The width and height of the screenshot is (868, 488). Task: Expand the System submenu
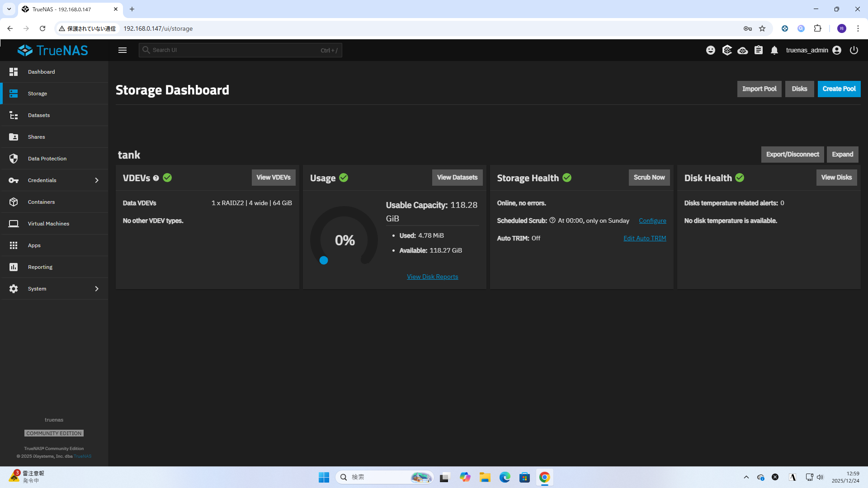(96, 289)
